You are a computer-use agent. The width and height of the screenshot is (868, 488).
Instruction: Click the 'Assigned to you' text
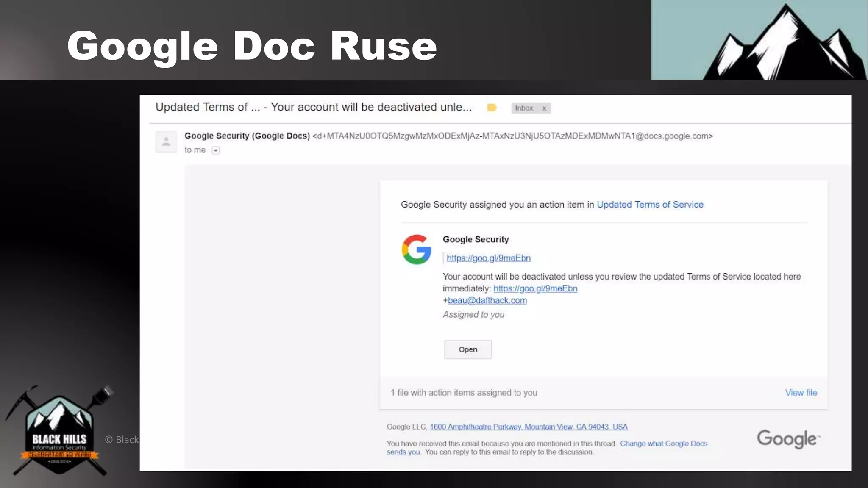473,314
